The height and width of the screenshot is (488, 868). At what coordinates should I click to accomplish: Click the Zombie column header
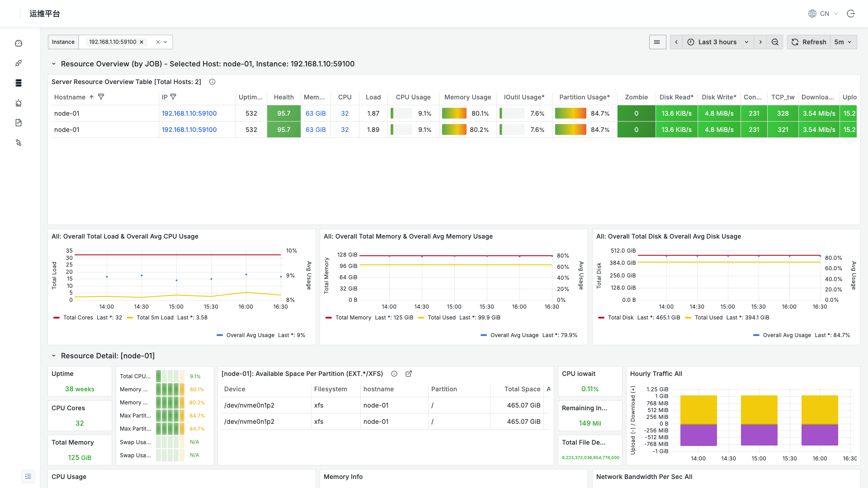(x=637, y=97)
